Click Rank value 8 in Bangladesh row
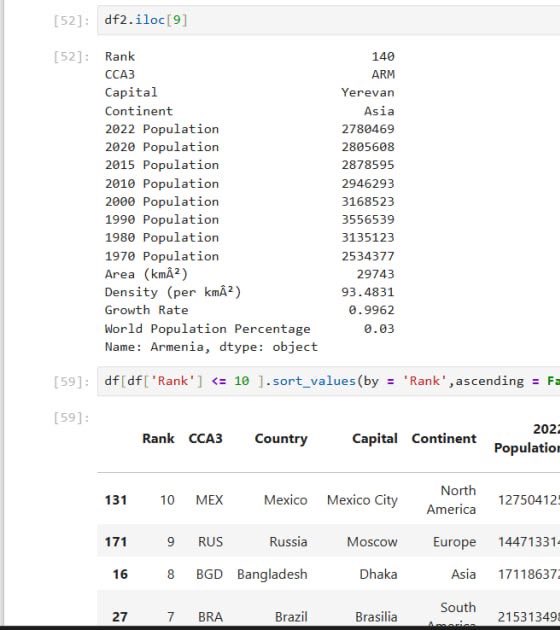Screen dimensions: 560x630 (171, 574)
